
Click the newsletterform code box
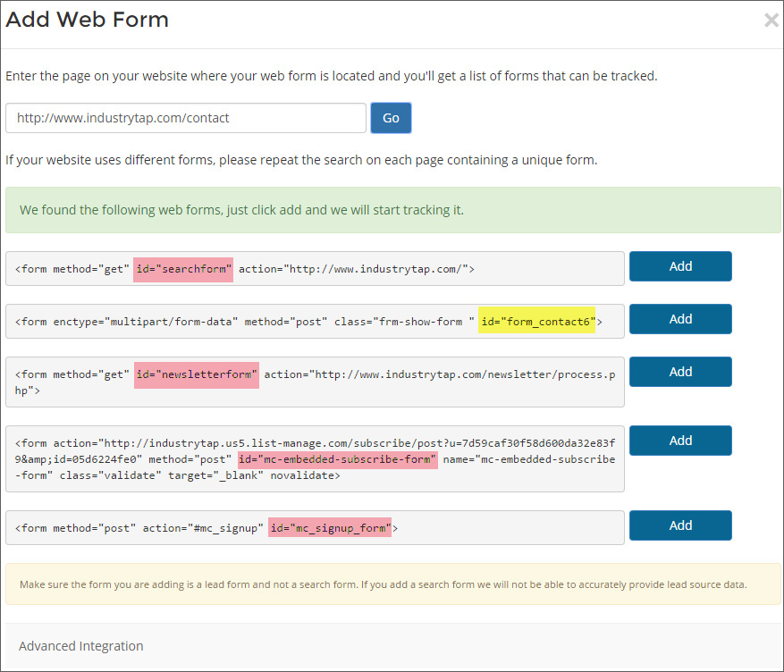click(x=315, y=382)
